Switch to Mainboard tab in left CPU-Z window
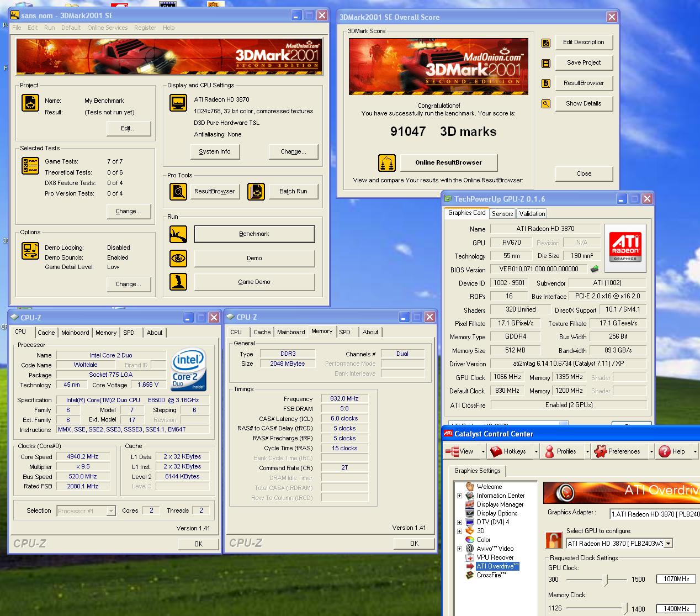Image resolution: width=700 pixels, height=616 pixels. (75, 333)
